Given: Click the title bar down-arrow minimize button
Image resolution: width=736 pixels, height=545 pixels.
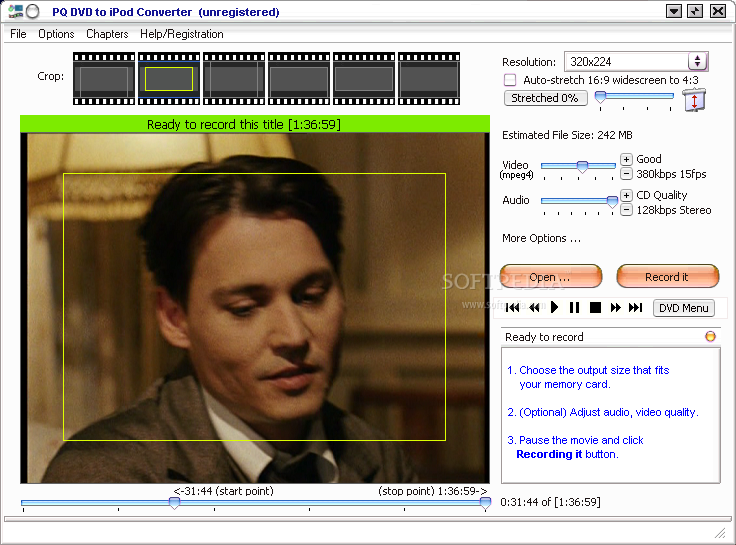Looking at the screenshot, I should coord(674,11).
